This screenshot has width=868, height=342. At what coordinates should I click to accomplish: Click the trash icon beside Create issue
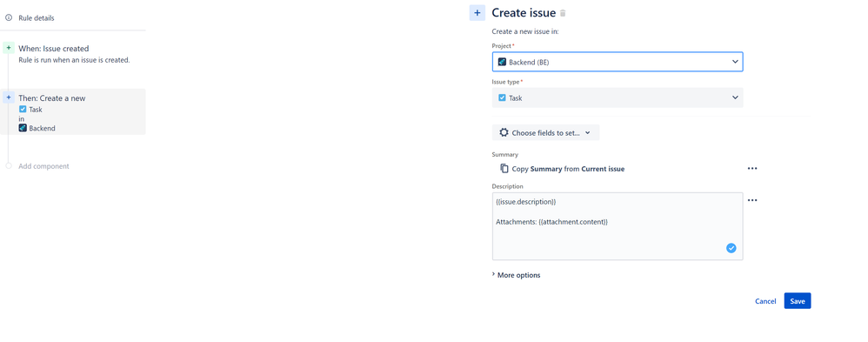[x=563, y=13]
